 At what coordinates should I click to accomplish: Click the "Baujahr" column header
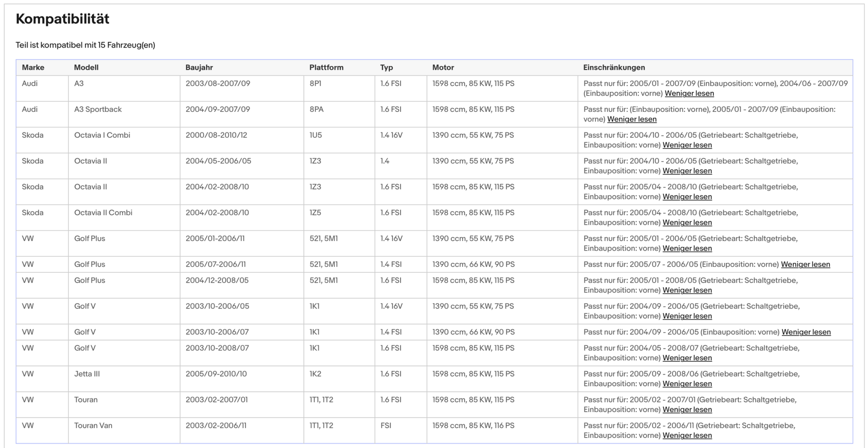199,68
